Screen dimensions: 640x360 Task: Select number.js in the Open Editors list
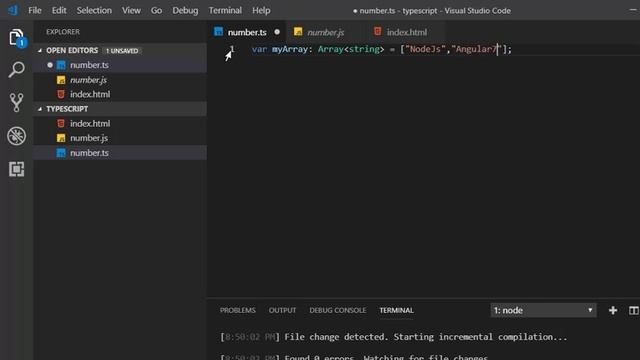pos(120,80)
